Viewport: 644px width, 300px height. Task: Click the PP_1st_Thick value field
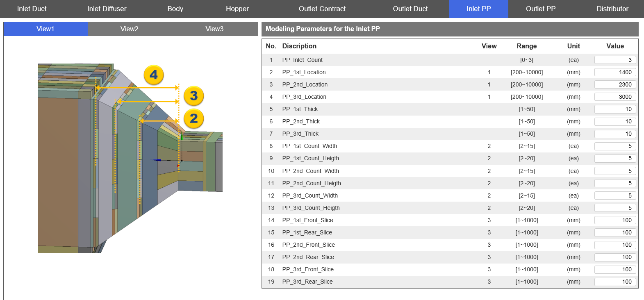click(x=615, y=109)
